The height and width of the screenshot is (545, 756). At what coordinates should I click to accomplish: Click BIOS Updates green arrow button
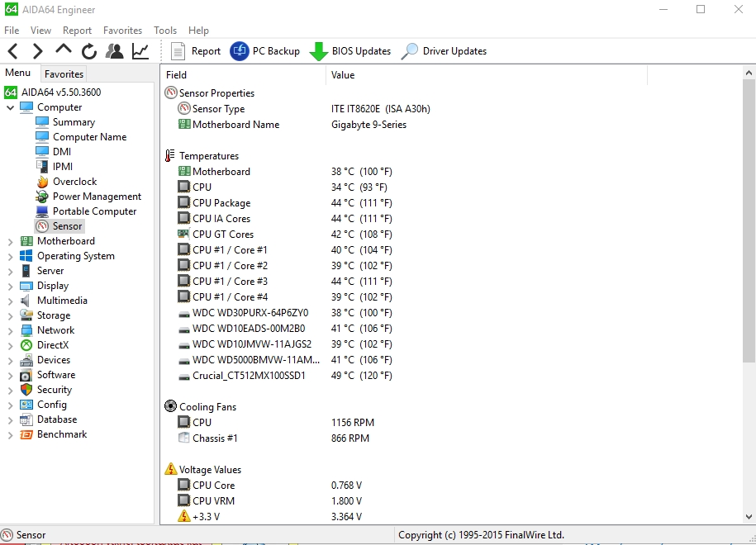(350, 51)
